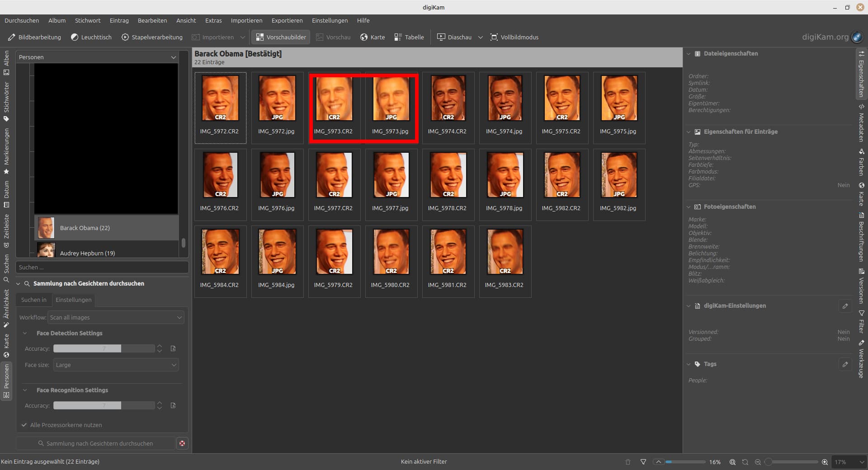Open the Metadaten right sidebar tab
868x470 pixels.
point(861,123)
